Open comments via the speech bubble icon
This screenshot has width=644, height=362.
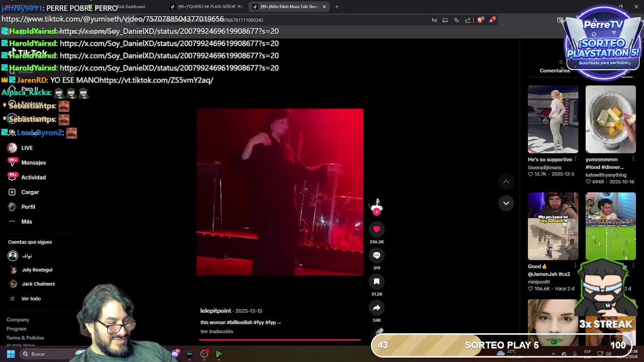(376, 255)
